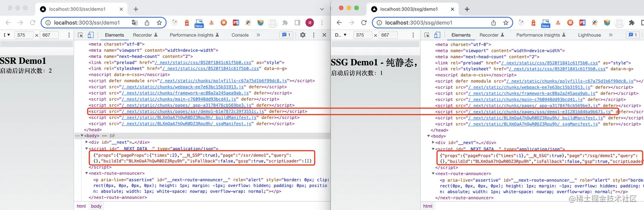The height and width of the screenshot is (210, 644).
Task: Show more DevTools tabs in SSG window
Action: tap(611, 35)
